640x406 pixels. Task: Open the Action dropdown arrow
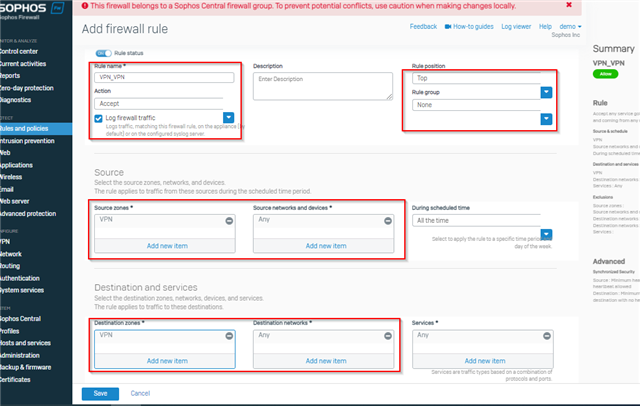[229, 118]
